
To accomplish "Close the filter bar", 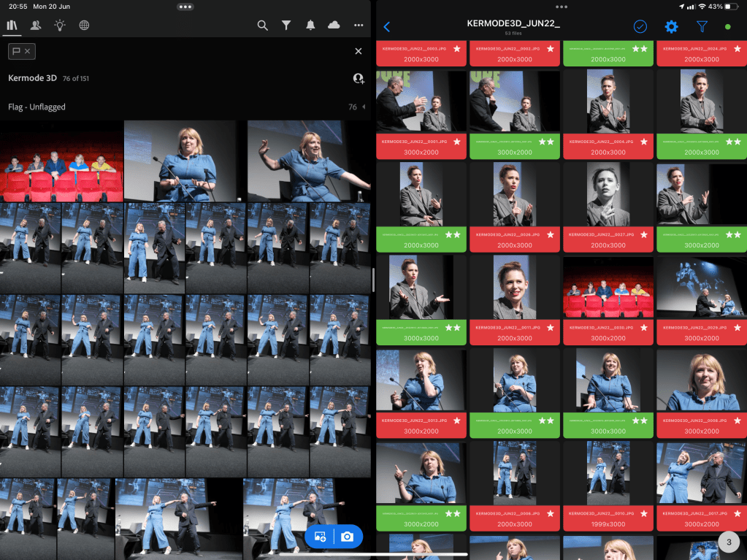I will click(359, 51).
